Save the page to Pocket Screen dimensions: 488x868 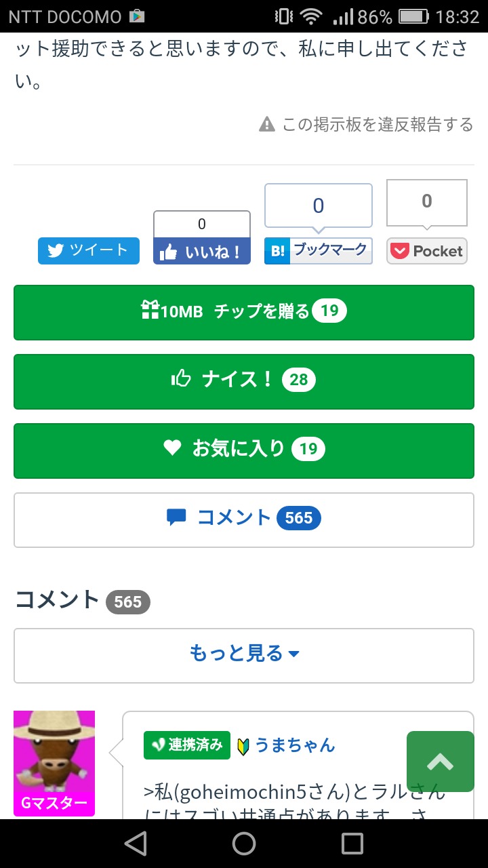click(x=427, y=251)
